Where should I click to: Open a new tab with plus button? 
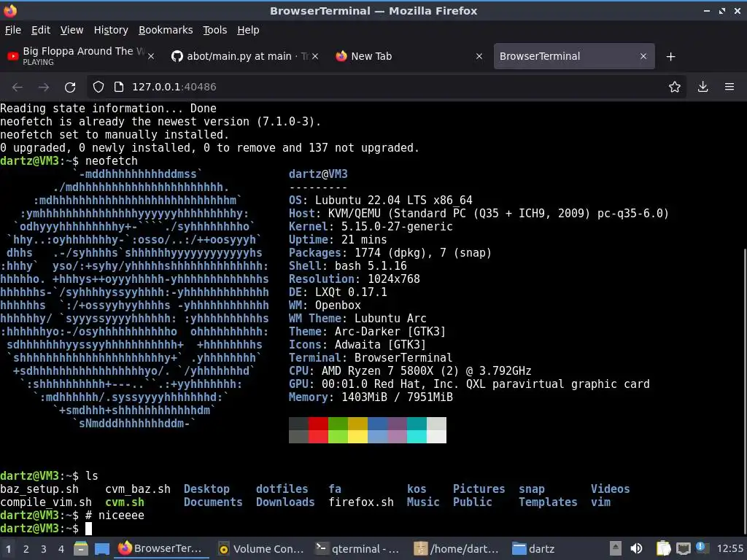point(671,57)
